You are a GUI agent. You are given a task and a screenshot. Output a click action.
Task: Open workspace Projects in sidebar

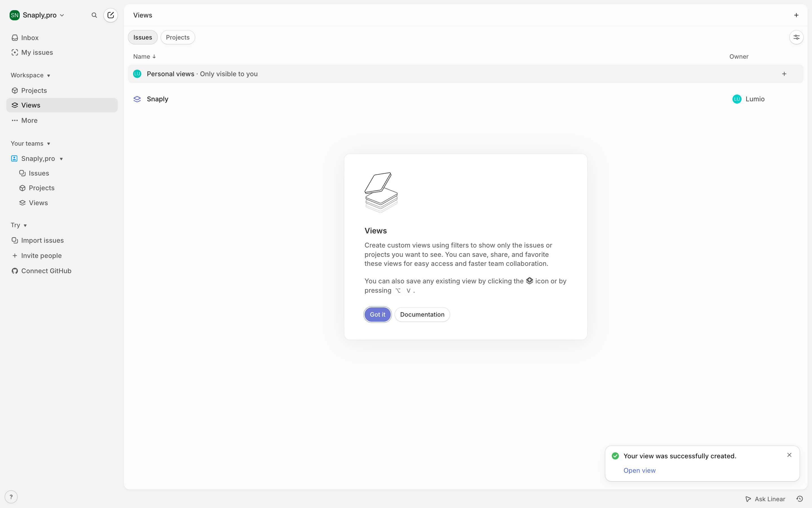coord(62,90)
